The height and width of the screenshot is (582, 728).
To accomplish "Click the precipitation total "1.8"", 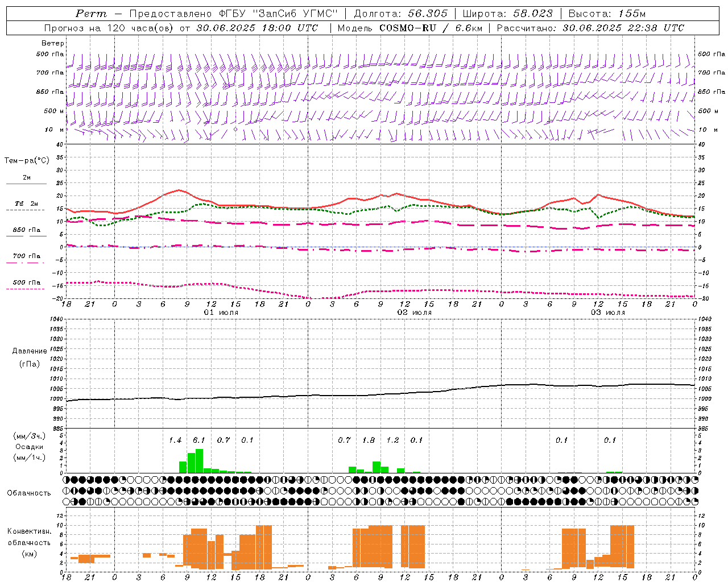I will [x=369, y=440].
